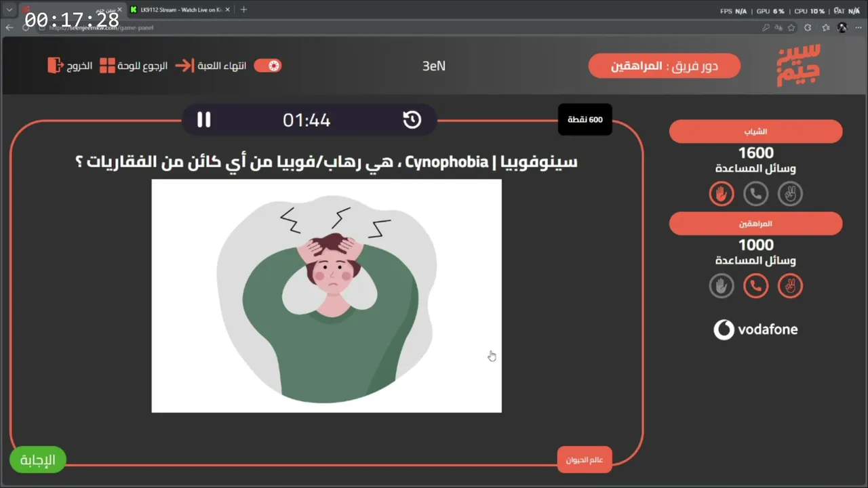Viewport: 868px width, 488px height.
Task: Click the arrow icon beside انتهاء اللعبة
Action: tap(184, 66)
